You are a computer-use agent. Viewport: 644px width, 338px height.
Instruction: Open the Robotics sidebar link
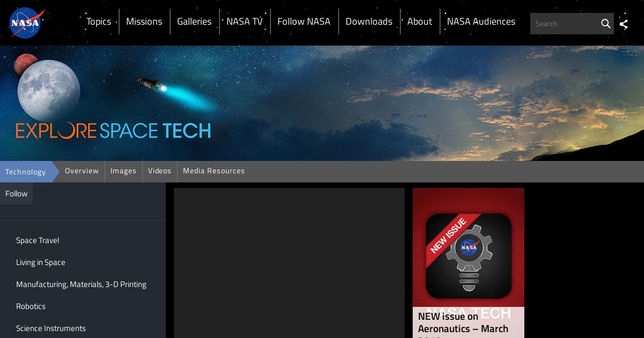click(x=31, y=306)
